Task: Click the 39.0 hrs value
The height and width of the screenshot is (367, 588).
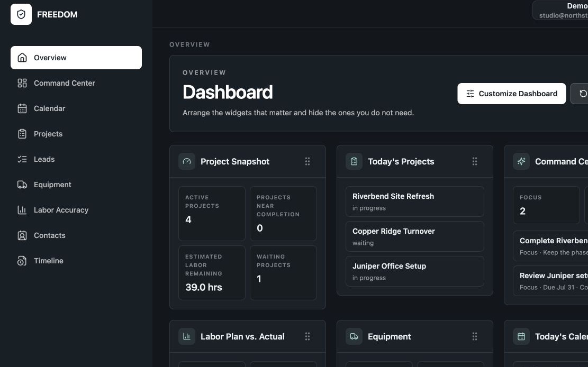Action: point(204,288)
